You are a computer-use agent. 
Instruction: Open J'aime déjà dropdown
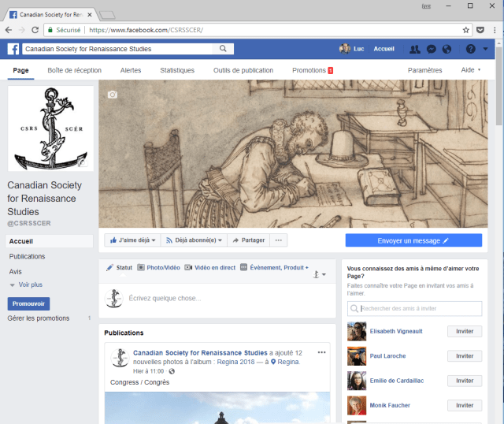(133, 240)
